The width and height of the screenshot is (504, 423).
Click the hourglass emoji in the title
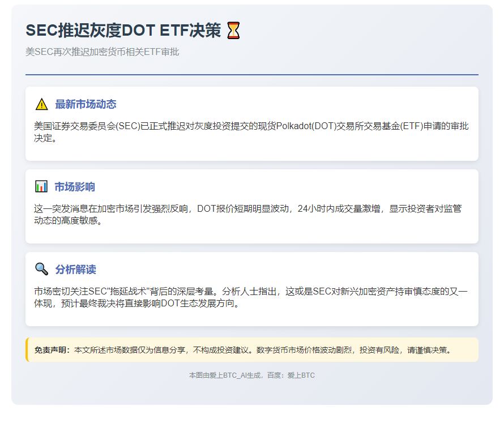pos(233,31)
